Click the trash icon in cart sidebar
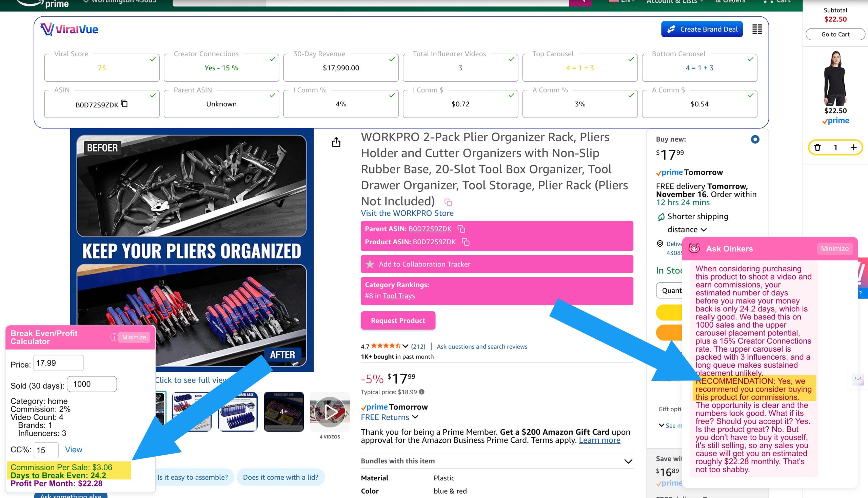The width and height of the screenshot is (868, 498). 818,147
